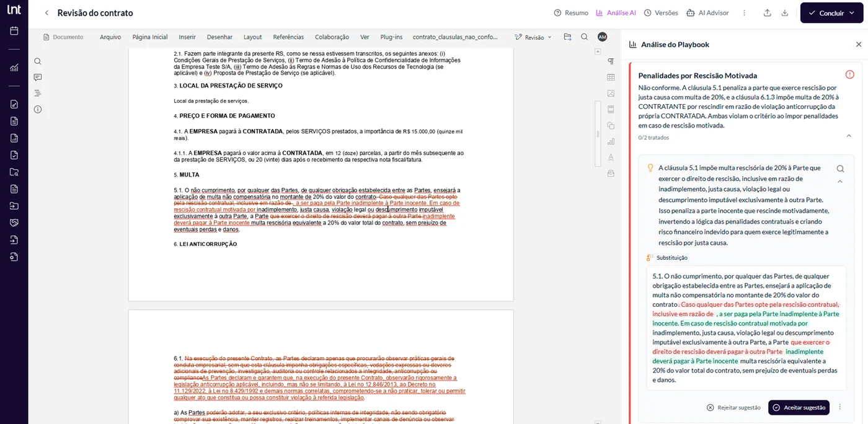The width and height of the screenshot is (868, 424).
Task: Open the Layout menu
Action: (x=252, y=37)
